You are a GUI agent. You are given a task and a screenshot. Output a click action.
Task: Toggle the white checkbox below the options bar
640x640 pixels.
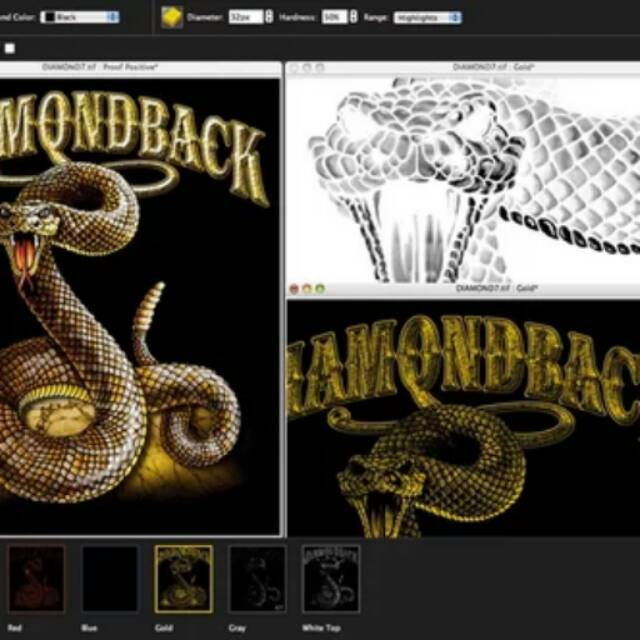pos(9,48)
